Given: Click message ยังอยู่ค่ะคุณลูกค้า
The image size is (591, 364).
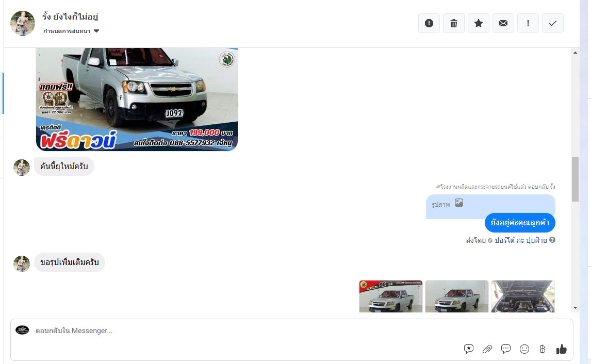Looking at the screenshot, I should (x=520, y=223).
